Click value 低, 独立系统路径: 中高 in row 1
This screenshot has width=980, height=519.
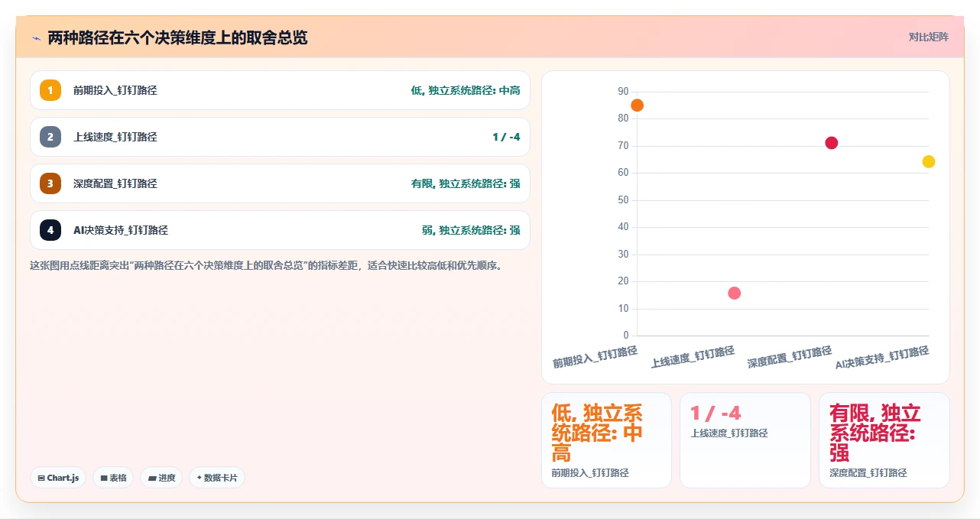click(466, 90)
